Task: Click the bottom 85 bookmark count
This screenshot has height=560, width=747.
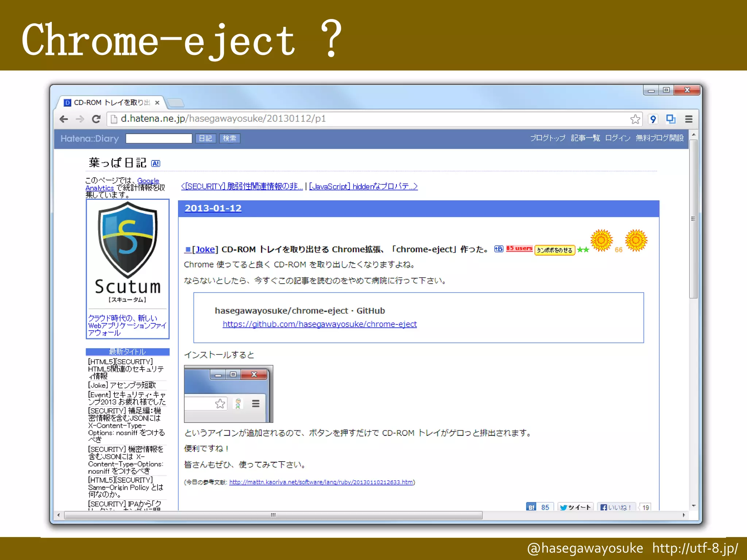Action: click(x=545, y=507)
